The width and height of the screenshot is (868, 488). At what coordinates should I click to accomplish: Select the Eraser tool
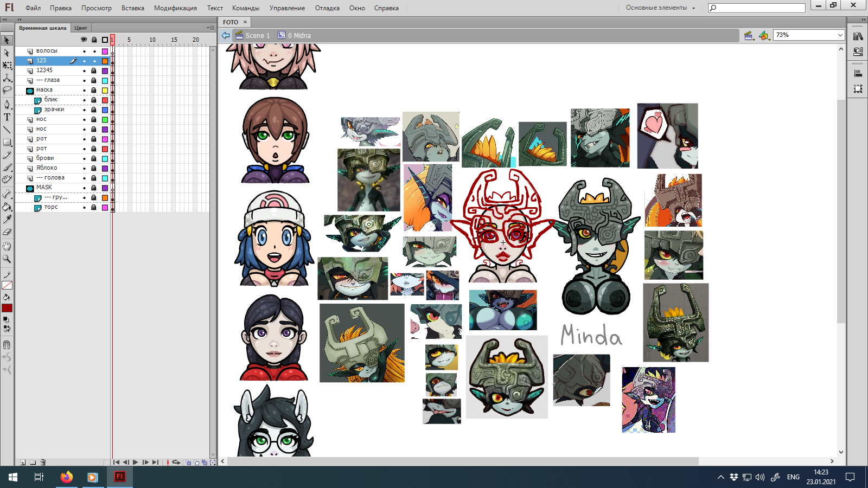7,232
